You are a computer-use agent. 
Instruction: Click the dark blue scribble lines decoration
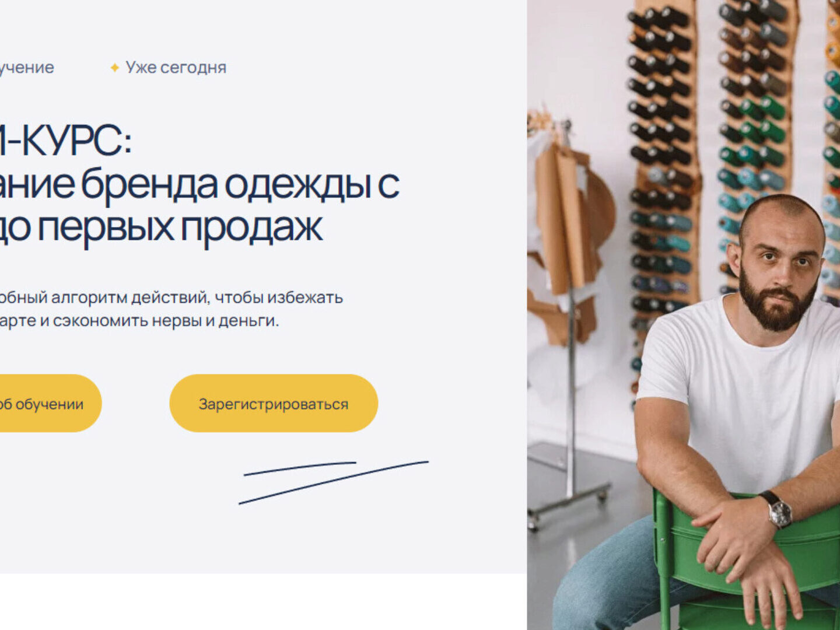click(334, 482)
